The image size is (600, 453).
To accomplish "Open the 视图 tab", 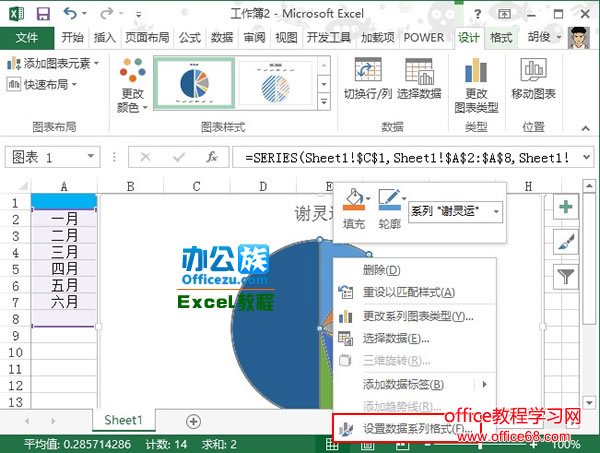I will [x=286, y=37].
